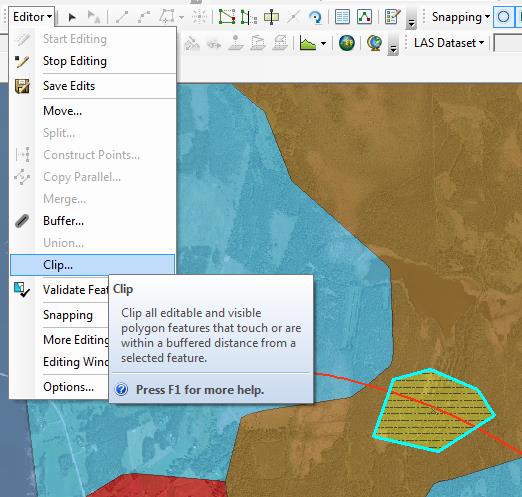
Task: Click the LAS Dataset input field
Action: (508, 43)
